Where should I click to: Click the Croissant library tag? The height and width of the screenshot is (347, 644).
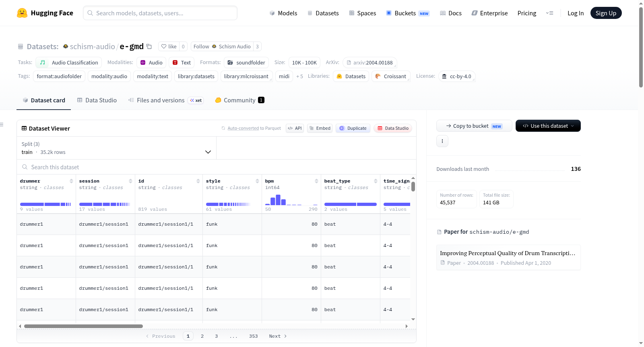(x=391, y=76)
